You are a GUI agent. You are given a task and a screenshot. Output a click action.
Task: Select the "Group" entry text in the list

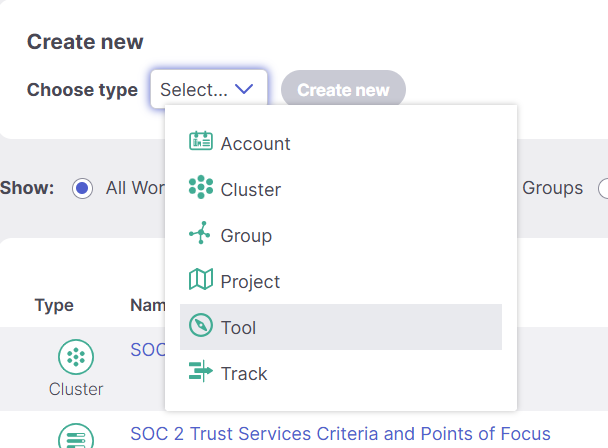(x=246, y=236)
